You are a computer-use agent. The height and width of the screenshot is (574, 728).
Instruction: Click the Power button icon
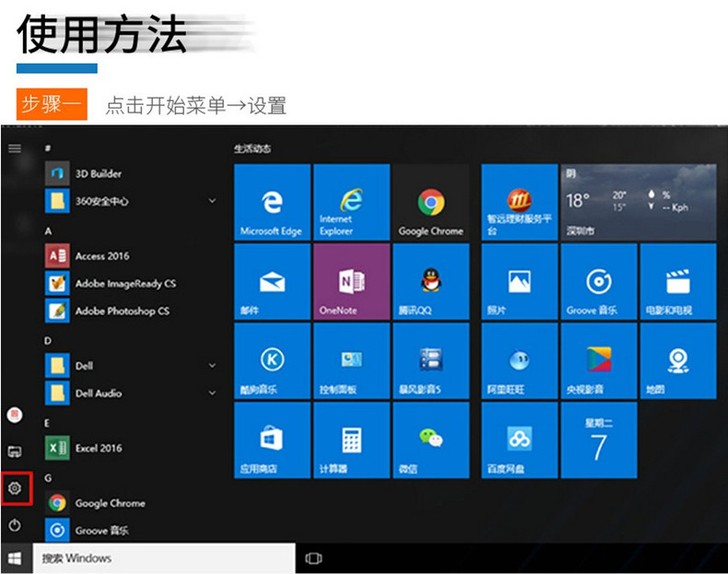[15, 525]
